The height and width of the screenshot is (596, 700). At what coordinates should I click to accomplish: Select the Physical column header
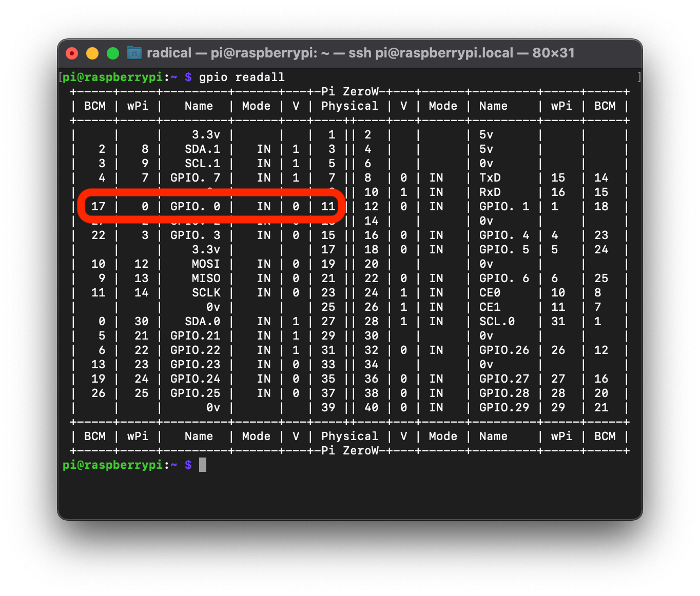click(349, 106)
